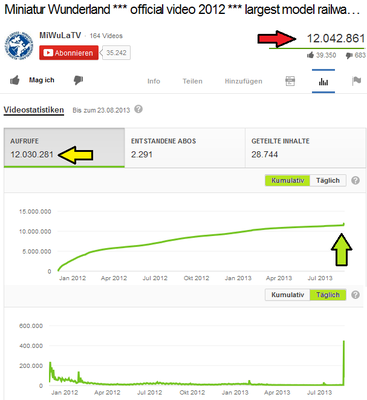Choose Kumulativ in upper chart toggle
Image resolution: width=367 pixels, height=400 pixels.
click(x=288, y=180)
